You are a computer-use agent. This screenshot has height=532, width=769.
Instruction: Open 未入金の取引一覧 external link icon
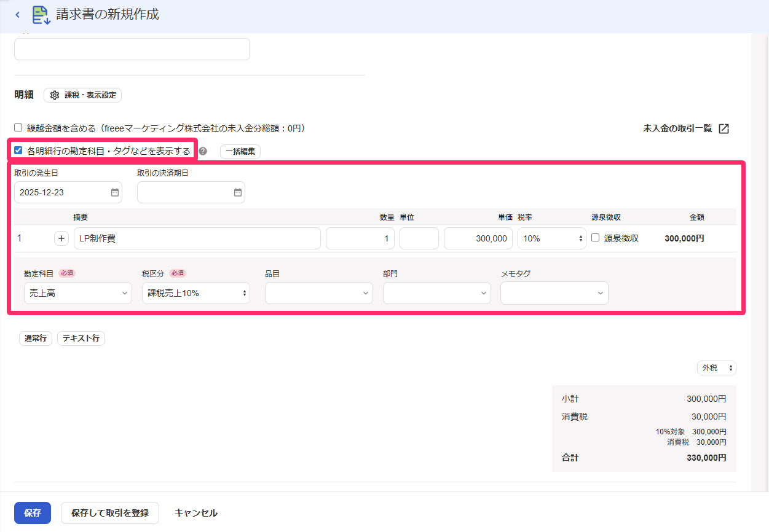pyautogui.click(x=724, y=128)
